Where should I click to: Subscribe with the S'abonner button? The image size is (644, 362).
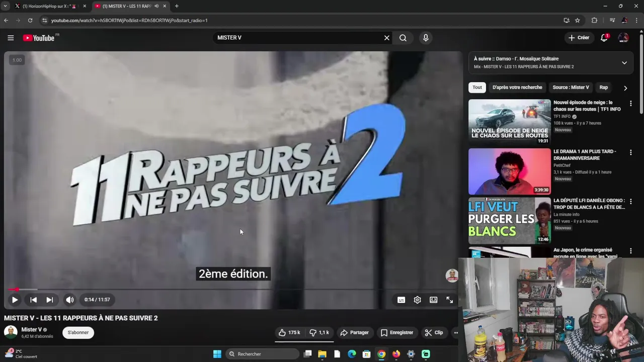click(78, 332)
